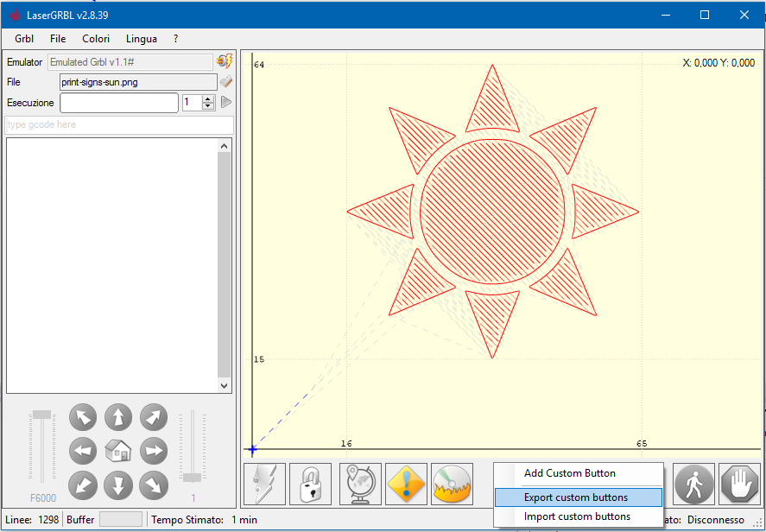Click the green run program arrow

225,102
